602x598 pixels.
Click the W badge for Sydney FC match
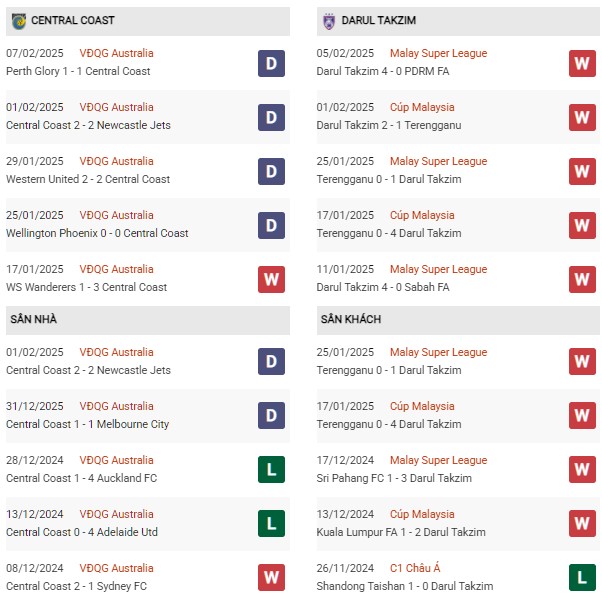pos(271,577)
